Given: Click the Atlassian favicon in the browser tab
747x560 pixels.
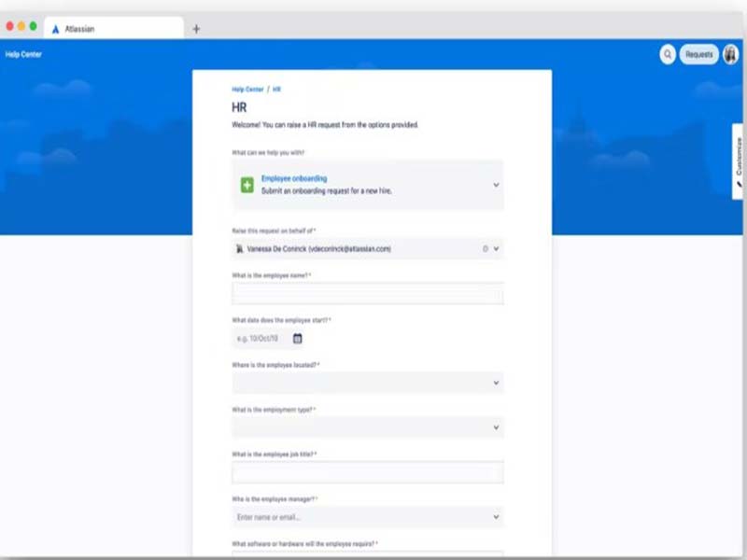Looking at the screenshot, I should 55,28.
